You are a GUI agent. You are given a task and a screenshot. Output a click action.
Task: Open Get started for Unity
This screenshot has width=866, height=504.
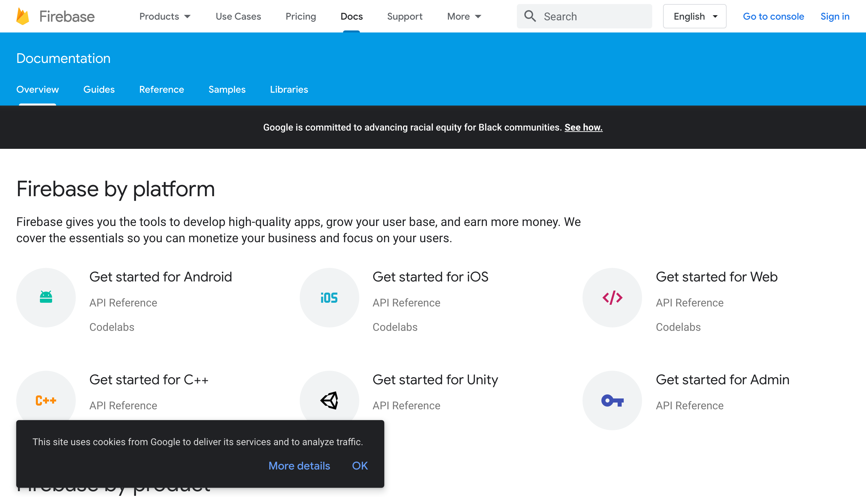tap(435, 380)
